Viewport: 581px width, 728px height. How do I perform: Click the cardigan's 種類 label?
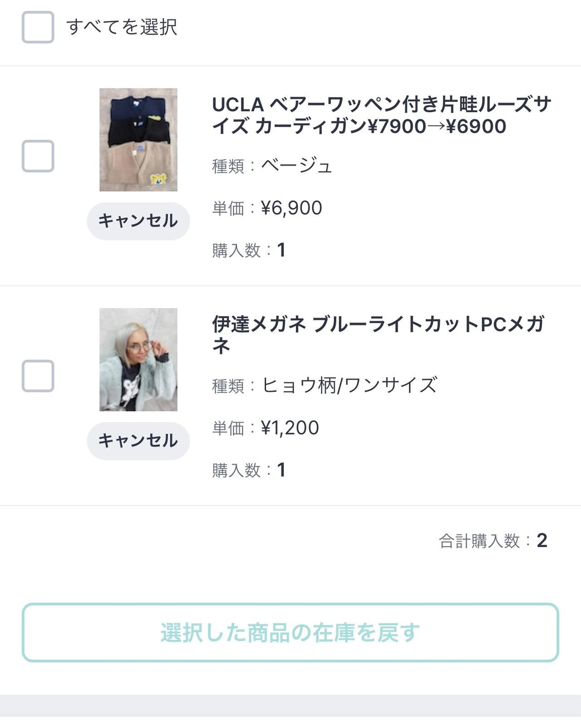click(228, 166)
